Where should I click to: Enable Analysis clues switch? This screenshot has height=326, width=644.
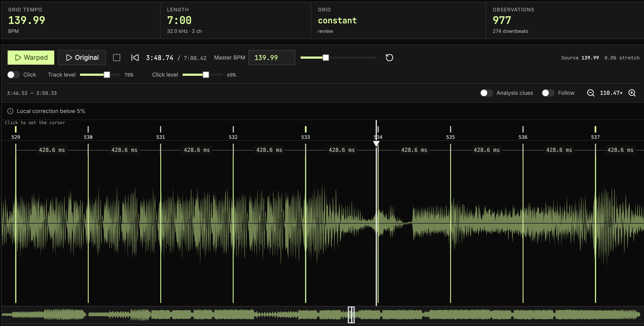click(486, 93)
